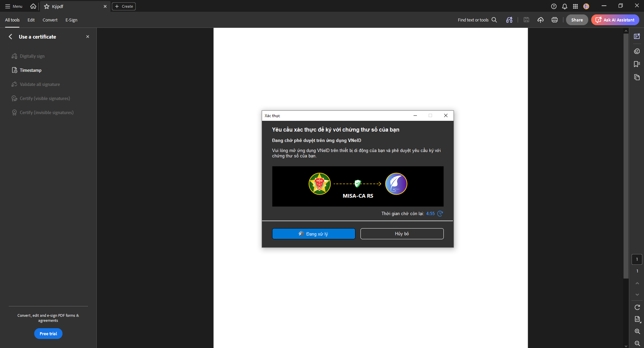Minimize the Xác thực dialog
This screenshot has width=644, height=348.
click(x=415, y=115)
